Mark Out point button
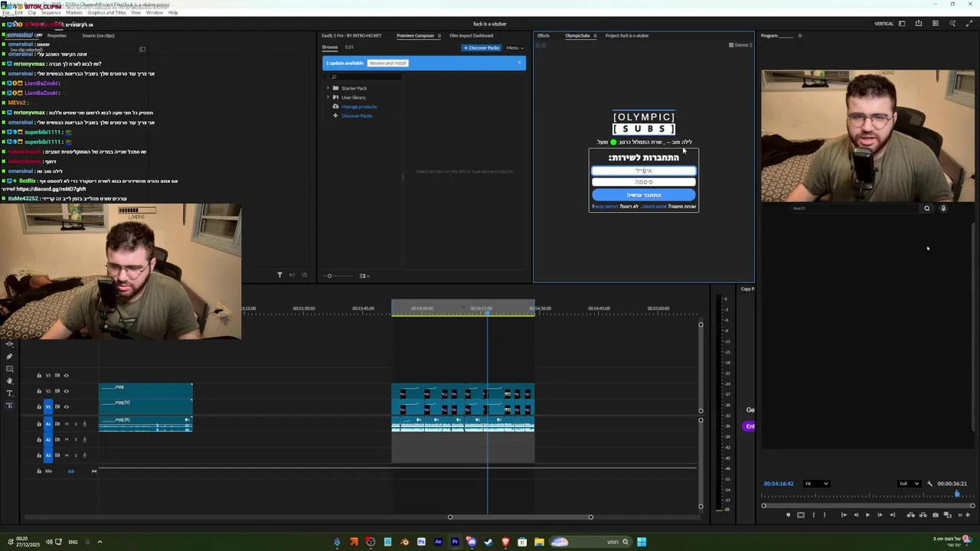The width and height of the screenshot is (980, 551). 825,515
